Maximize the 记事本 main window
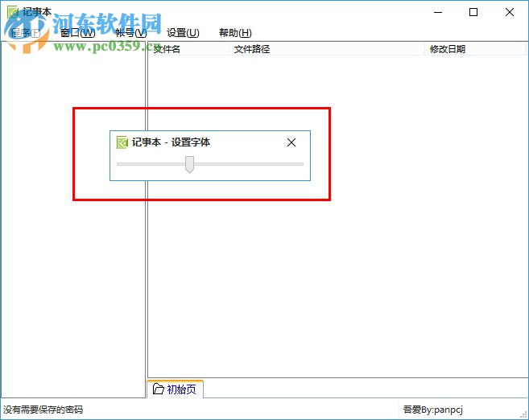Image resolution: width=529 pixels, height=420 pixels. [x=473, y=13]
